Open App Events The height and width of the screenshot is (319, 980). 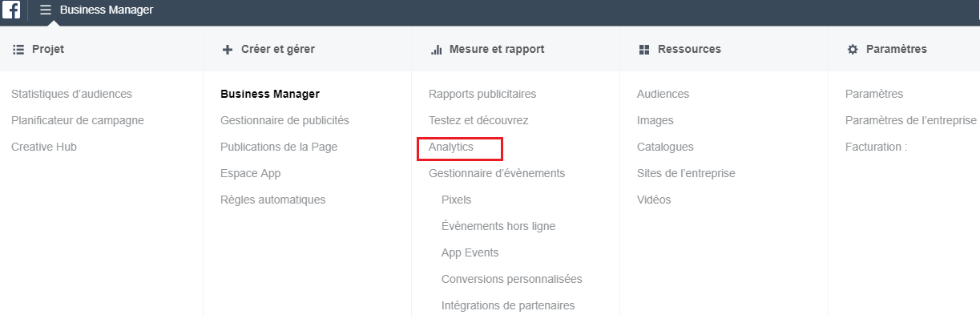click(470, 252)
